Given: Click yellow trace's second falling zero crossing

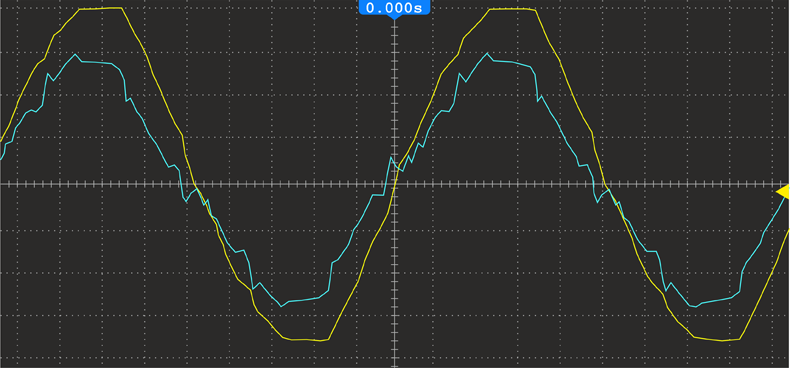Looking at the screenshot, I should tap(607, 185).
